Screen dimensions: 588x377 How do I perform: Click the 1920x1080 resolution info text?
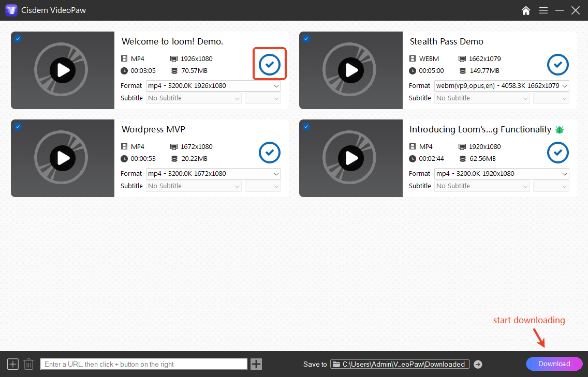click(x=484, y=147)
